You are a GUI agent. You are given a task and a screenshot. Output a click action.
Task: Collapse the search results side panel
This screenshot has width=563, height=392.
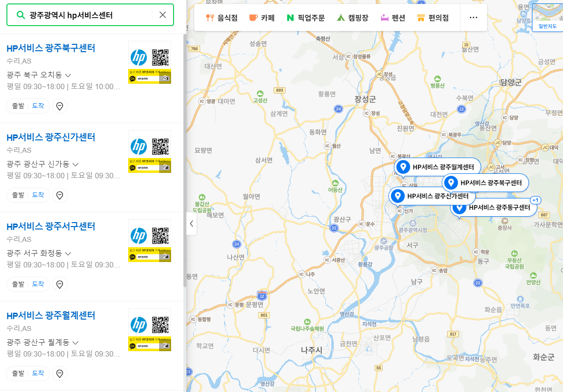pos(191,224)
